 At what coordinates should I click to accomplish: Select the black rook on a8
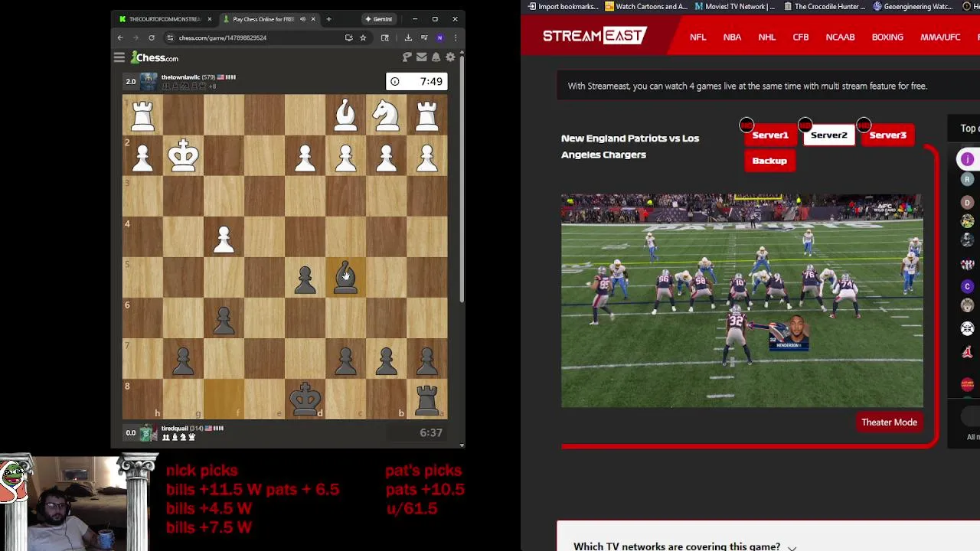pos(427,399)
